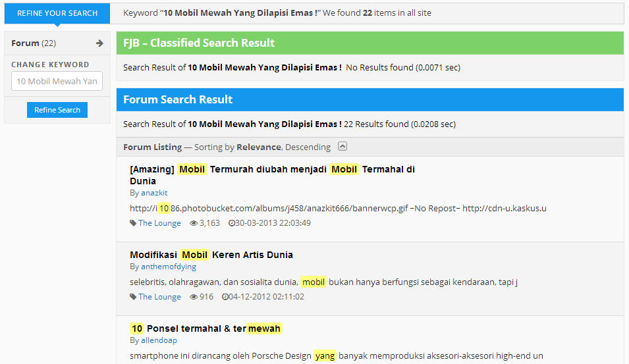Click the CHANGE KEYWORD label
629x364 pixels.
(50, 65)
